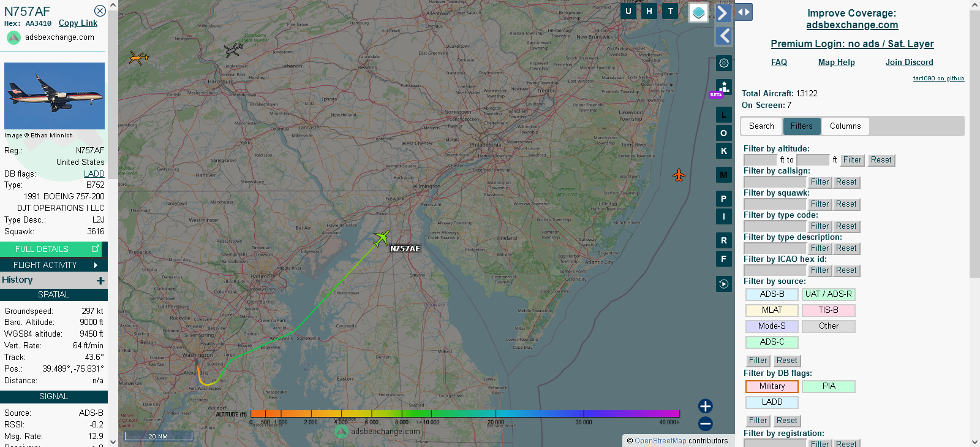
Task: Expand the FLIGHT ACTIVITY menu
Action: 54,265
